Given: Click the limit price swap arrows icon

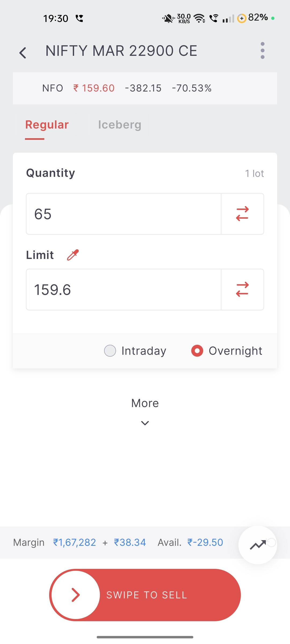Looking at the screenshot, I should (x=242, y=290).
